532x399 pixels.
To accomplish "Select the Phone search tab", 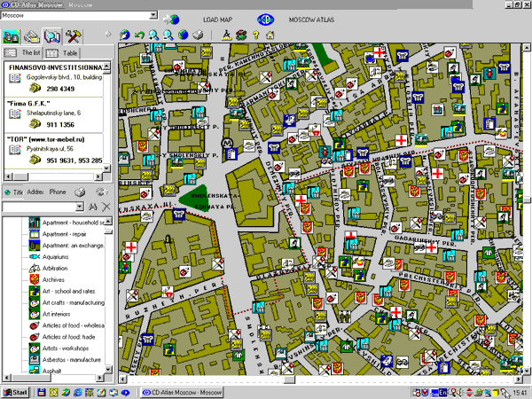I will tap(58, 192).
